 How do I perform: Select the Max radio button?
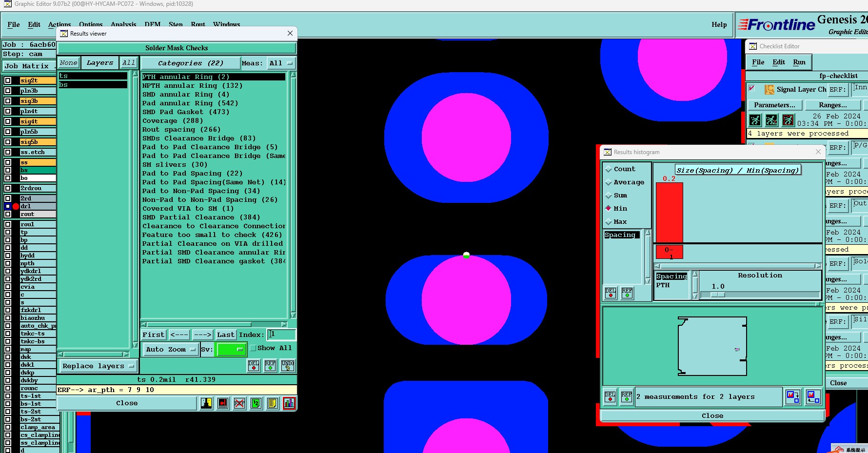tap(609, 222)
